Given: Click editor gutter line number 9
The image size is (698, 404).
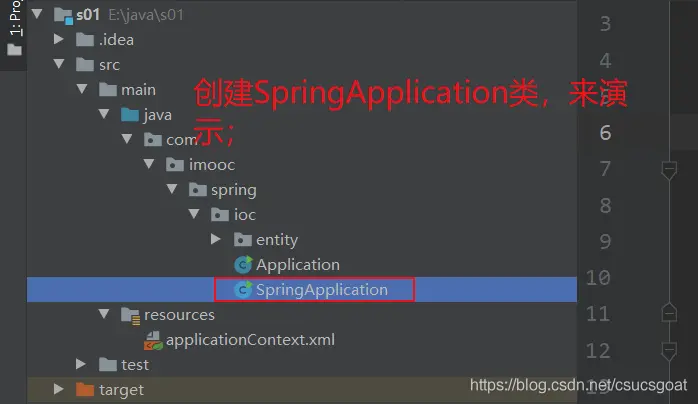Looking at the screenshot, I should [605, 242].
